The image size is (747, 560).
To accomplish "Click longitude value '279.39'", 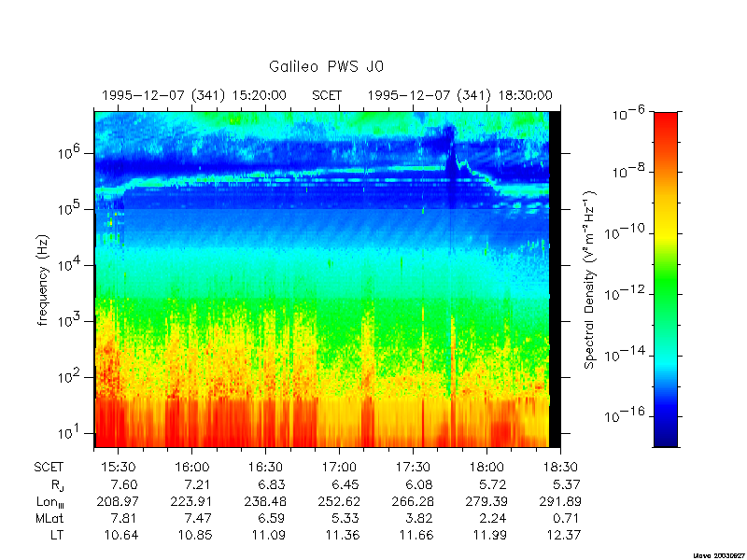I will (x=486, y=501).
